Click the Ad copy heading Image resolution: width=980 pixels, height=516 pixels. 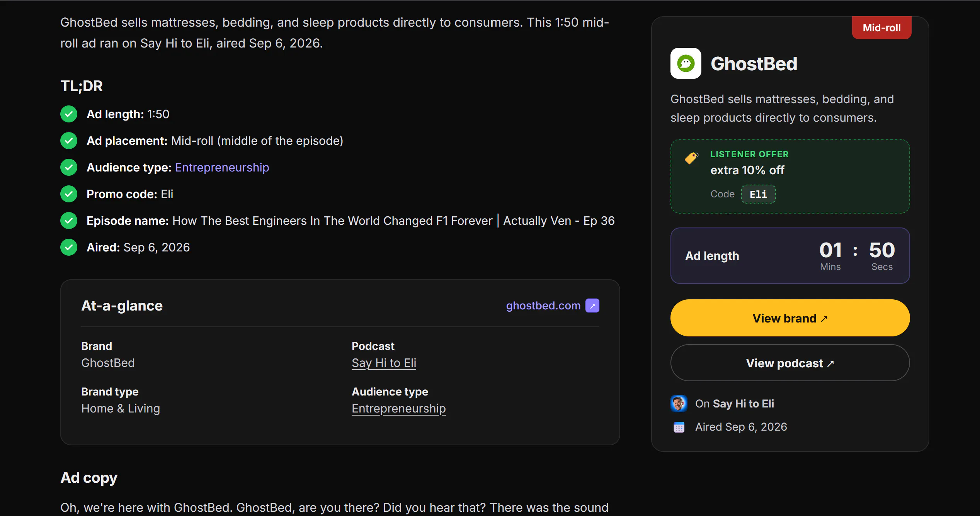pos(89,478)
